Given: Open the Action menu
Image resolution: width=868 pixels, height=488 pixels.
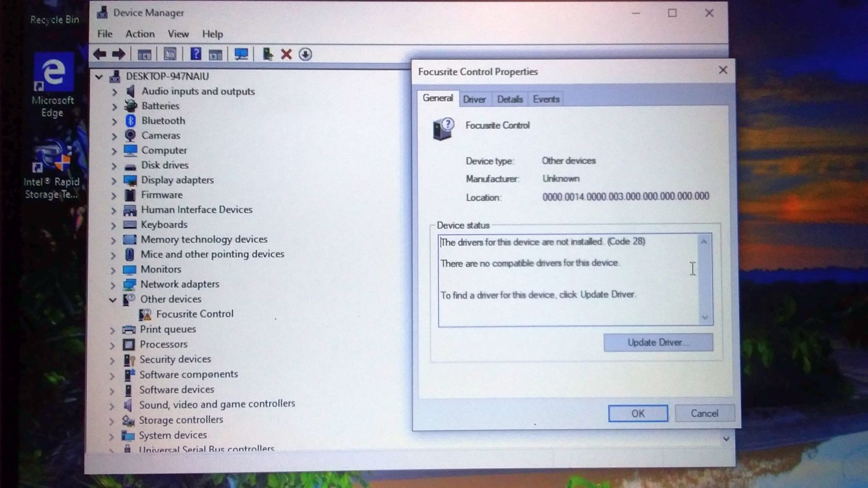Looking at the screenshot, I should [x=140, y=34].
